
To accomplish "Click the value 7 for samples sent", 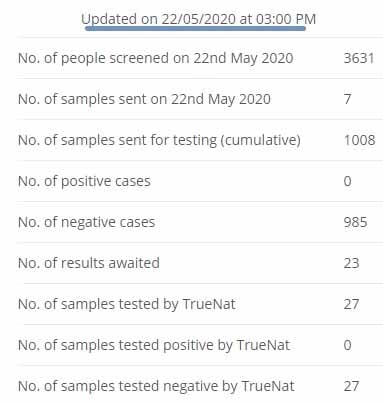I will click(347, 99).
